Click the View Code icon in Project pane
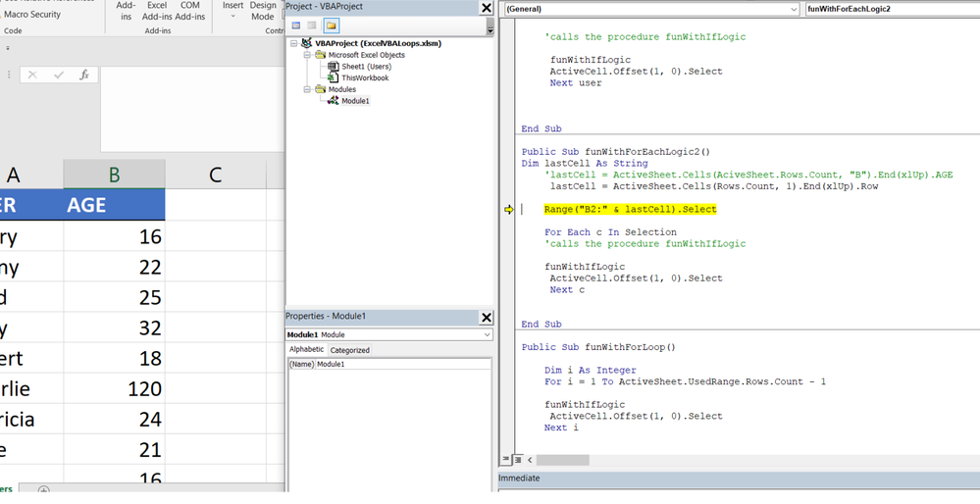 [x=296, y=25]
